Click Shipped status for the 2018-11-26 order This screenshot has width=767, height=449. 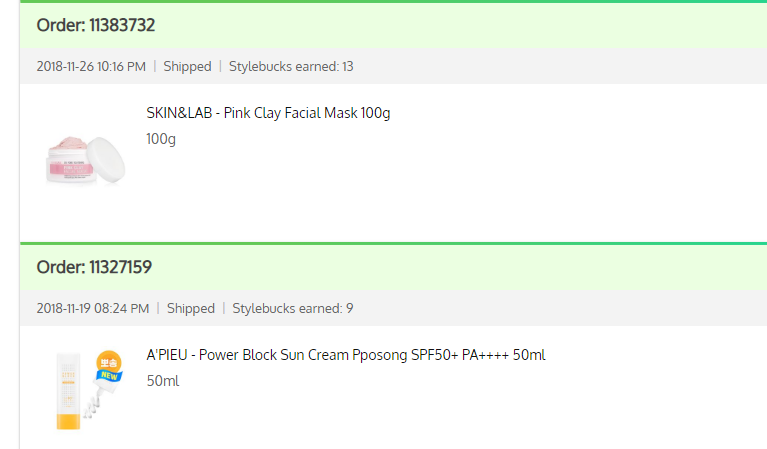coord(187,66)
